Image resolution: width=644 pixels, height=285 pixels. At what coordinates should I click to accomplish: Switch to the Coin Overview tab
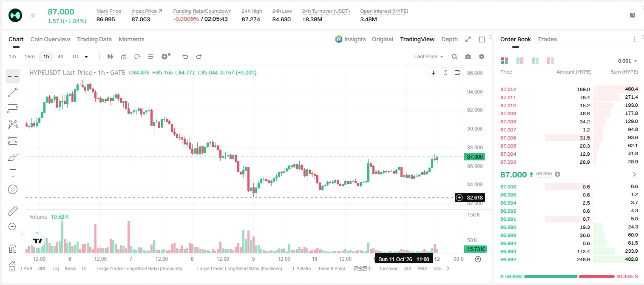pyautogui.click(x=50, y=39)
